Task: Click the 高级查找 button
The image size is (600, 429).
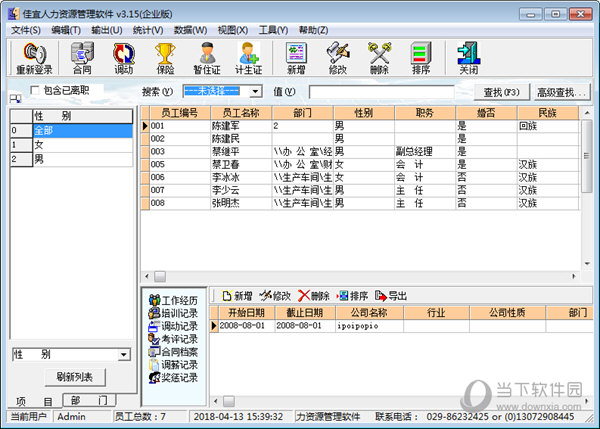Action: [560, 92]
